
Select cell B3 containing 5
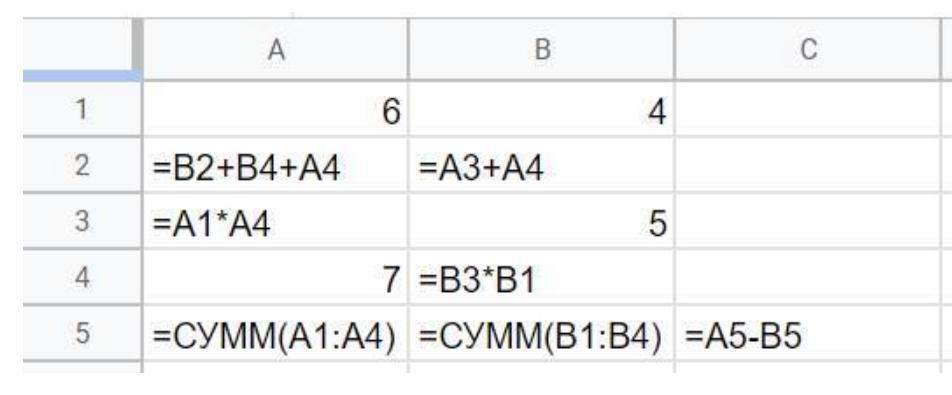coord(542,221)
